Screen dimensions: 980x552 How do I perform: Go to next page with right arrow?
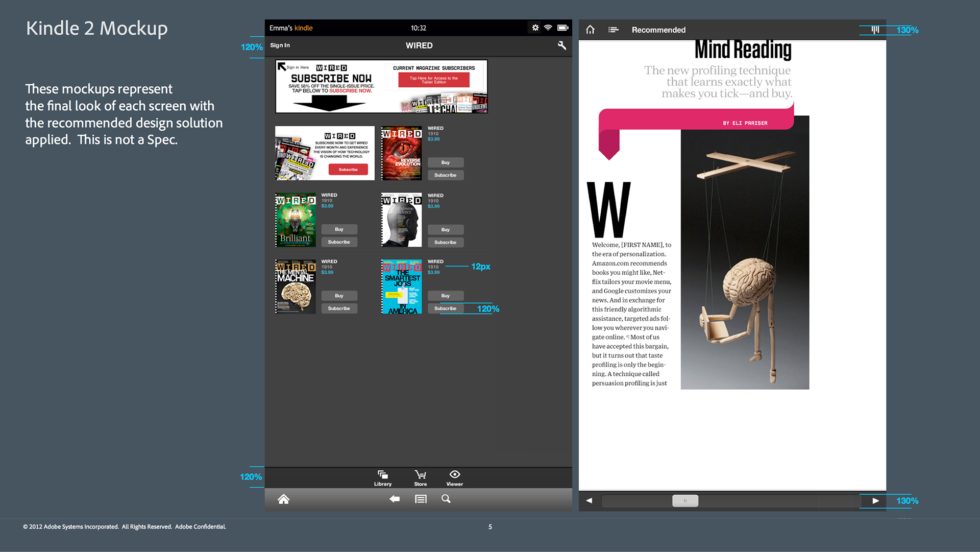pyautogui.click(x=875, y=500)
